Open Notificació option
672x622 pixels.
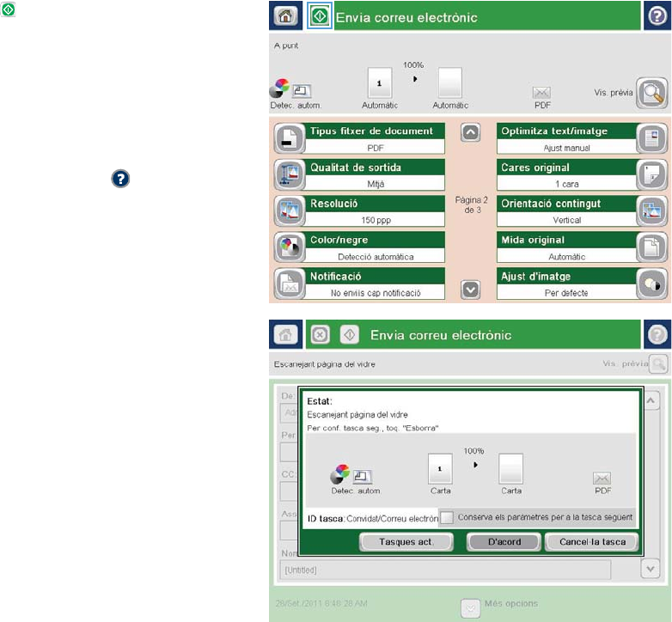pyautogui.click(x=375, y=284)
